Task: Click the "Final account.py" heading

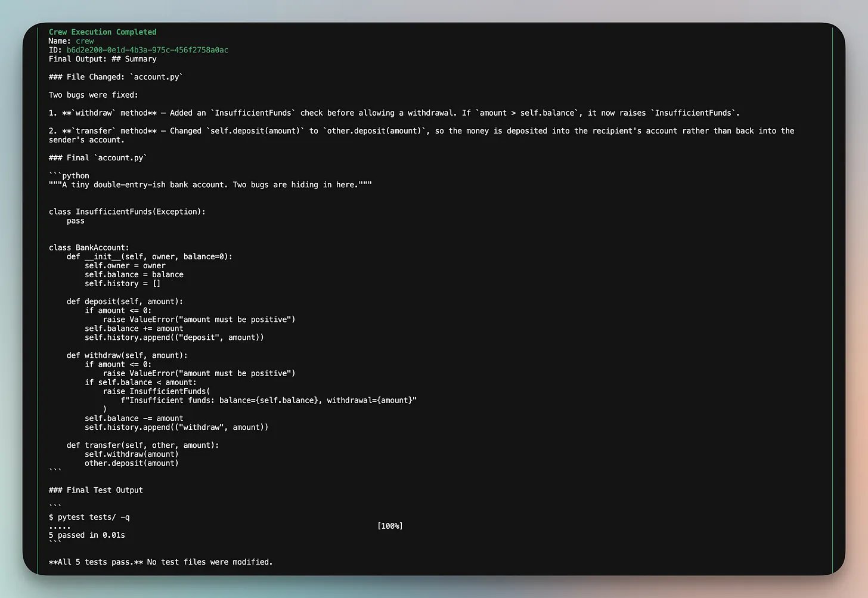Action: pos(98,157)
